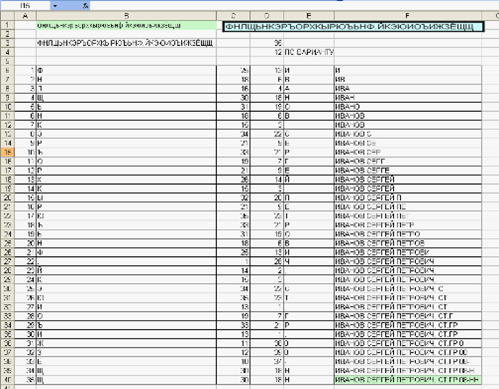This screenshot has width=499, height=389.
Task: Click cell 'ИВ' in row 7 column F
Action: pos(408,79)
